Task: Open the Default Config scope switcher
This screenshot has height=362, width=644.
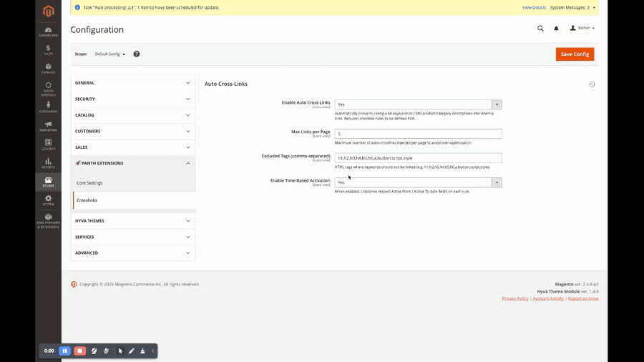Action: 110,54
